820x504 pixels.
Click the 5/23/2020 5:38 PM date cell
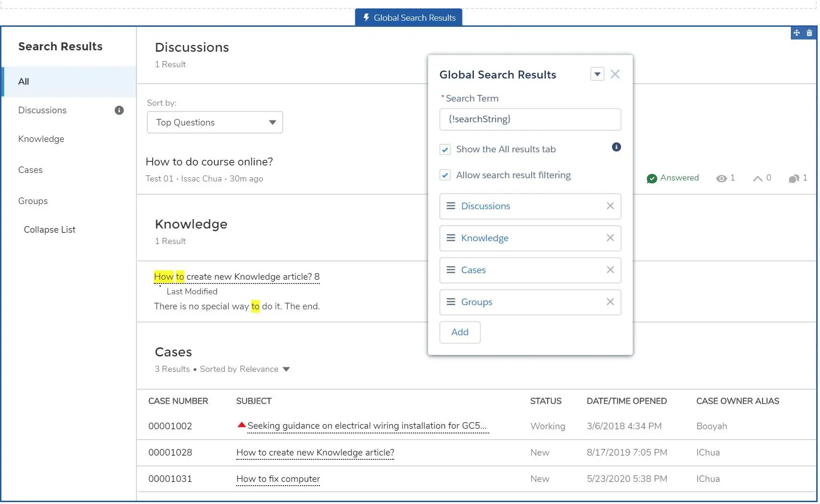click(627, 479)
